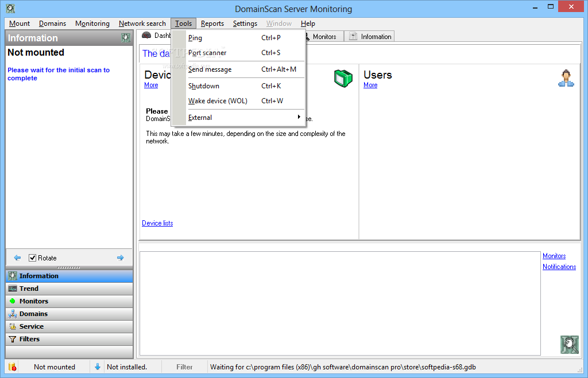Open the Network search menu

click(x=142, y=23)
